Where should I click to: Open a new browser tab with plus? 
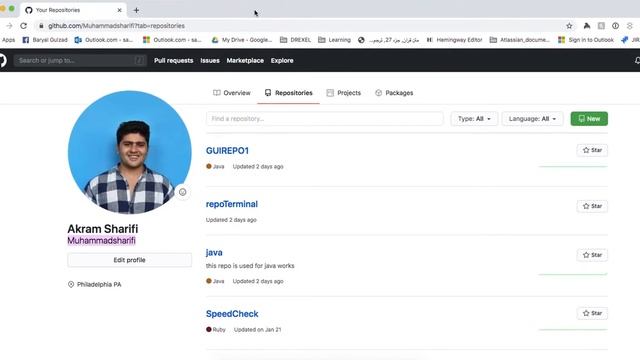136,10
